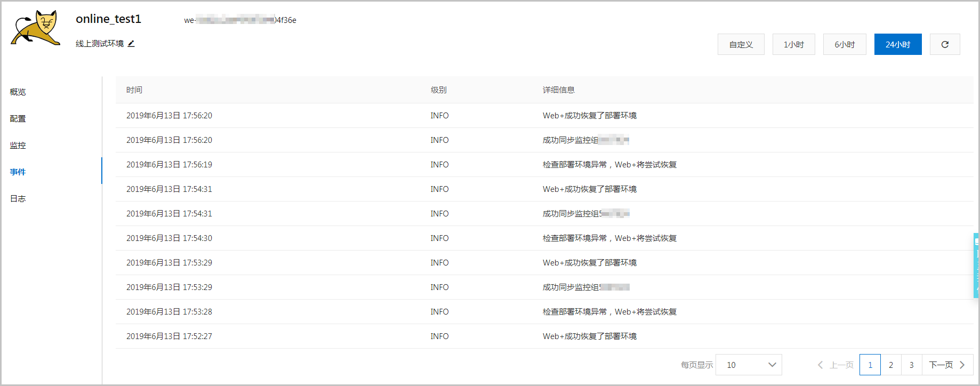Open the 自定义 time range
Viewport: 980px width, 386px height.
pyautogui.click(x=741, y=44)
